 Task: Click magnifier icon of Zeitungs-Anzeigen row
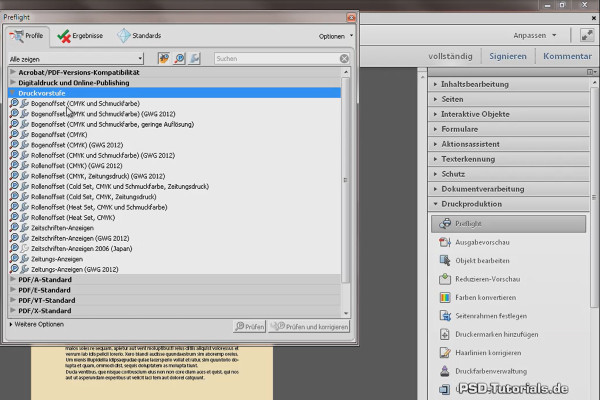[14, 258]
